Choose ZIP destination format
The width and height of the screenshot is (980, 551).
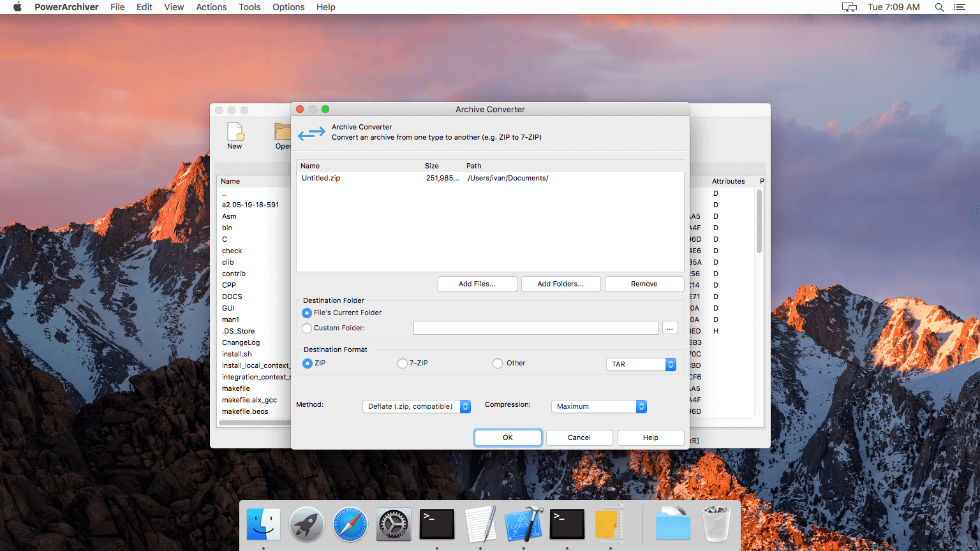[308, 364]
